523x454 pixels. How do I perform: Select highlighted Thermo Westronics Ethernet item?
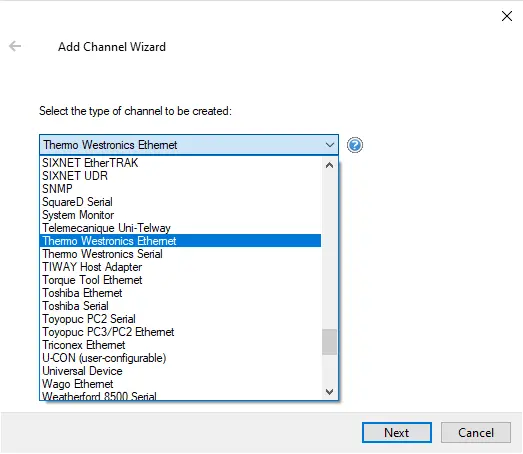(x=180, y=241)
